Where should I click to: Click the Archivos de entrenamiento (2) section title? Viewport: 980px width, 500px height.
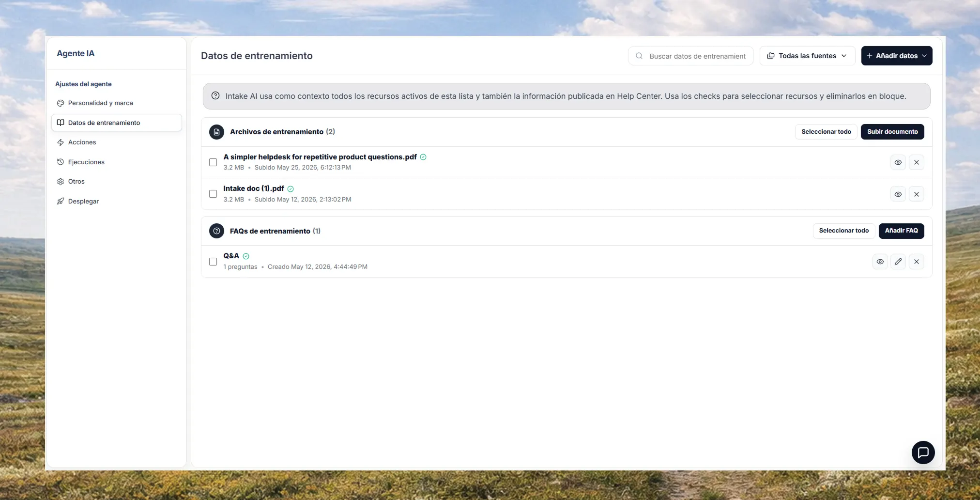coord(282,132)
